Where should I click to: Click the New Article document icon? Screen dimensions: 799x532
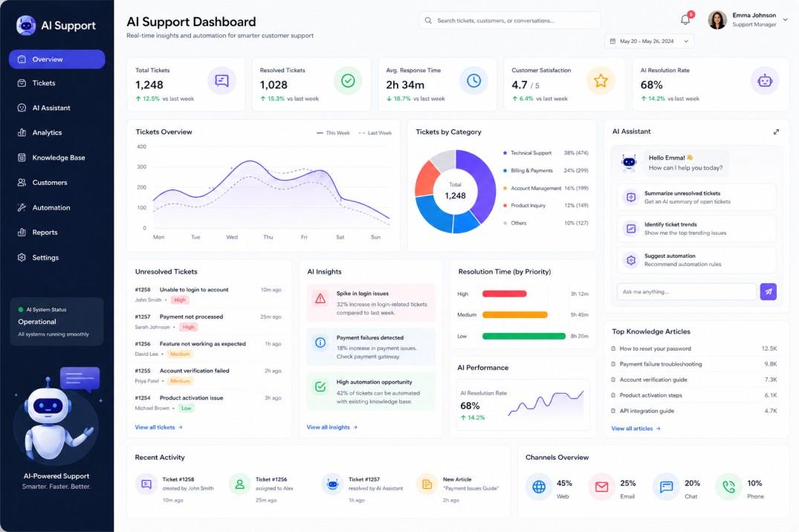click(x=427, y=484)
